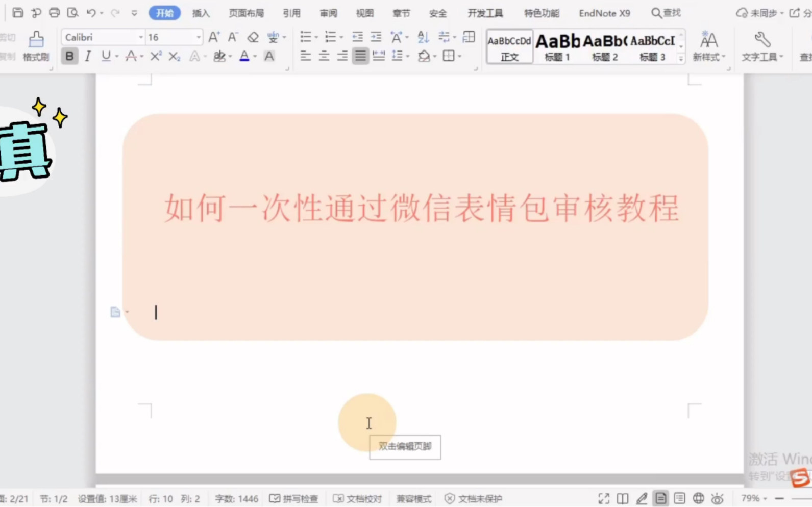Open Print Preview from quick access toolbar
Screen dimensions: 812x507
[72, 13]
